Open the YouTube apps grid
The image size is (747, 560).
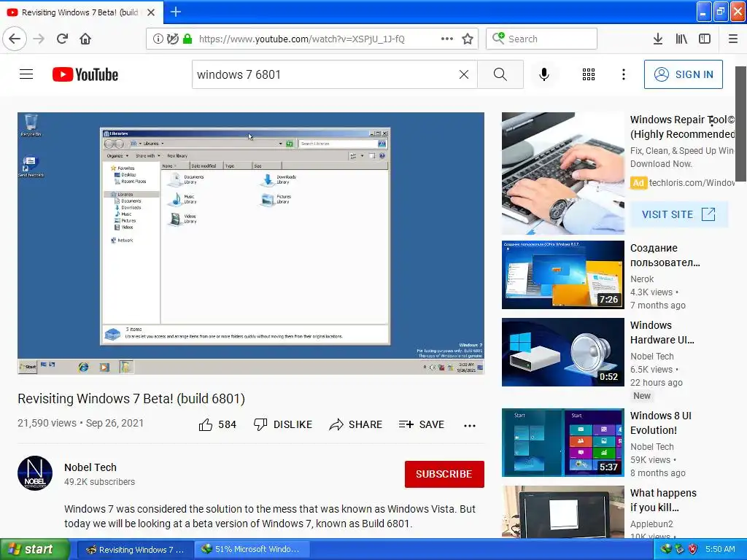tap(589, 74)
